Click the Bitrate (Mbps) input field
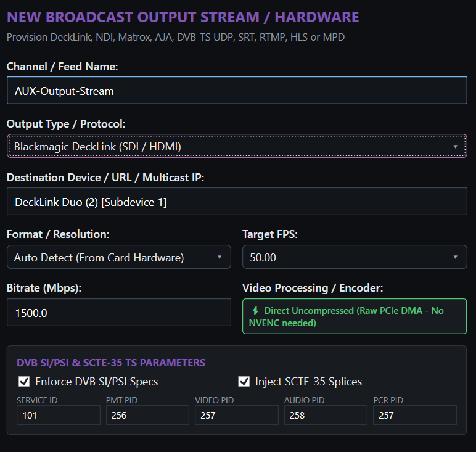This screenshot has height=452, width=476. click(119, 313)
